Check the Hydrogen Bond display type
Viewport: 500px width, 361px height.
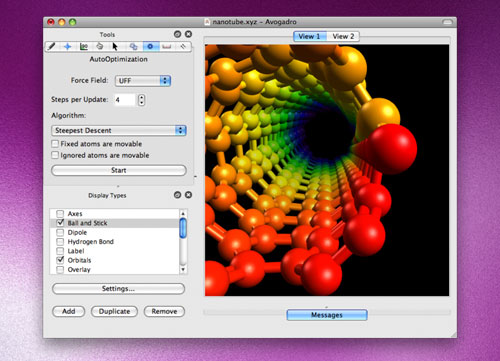click(60, 241)
